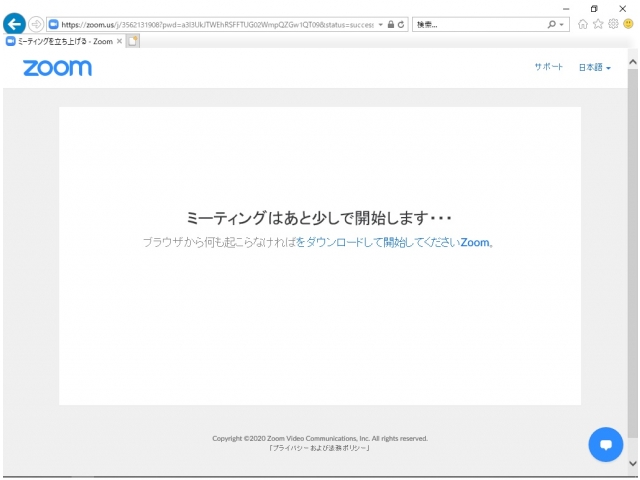The height and width of the screenshot is (480, 640).
Task: Click the ミーティングはあと少しで開始します heading text
Action: click(319, 218)
